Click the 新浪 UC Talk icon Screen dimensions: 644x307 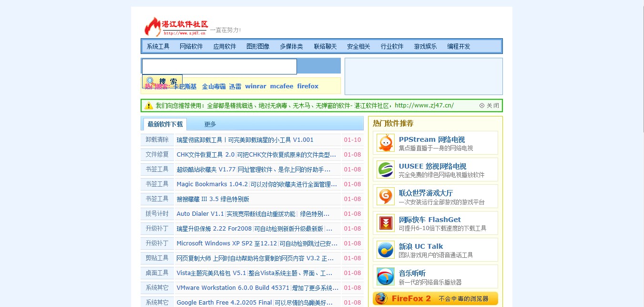(386, 250)
